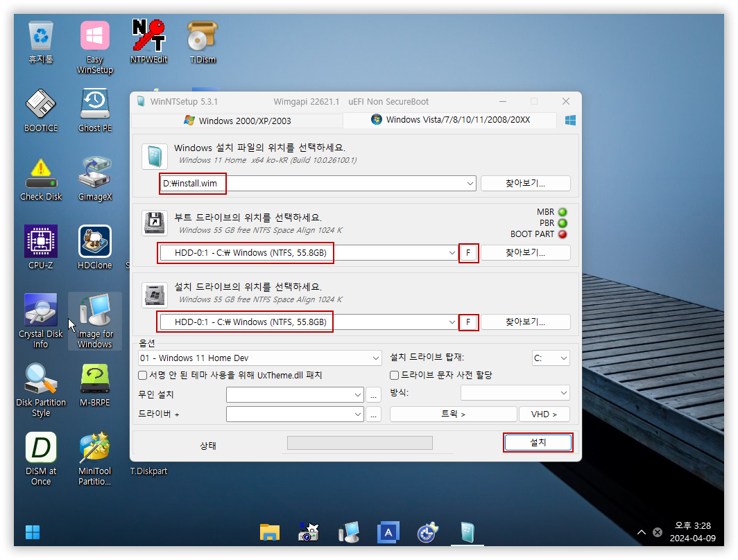The image size is (738, 560).
Task: Click the F format button for boot drive
Action: coord(468,253)
